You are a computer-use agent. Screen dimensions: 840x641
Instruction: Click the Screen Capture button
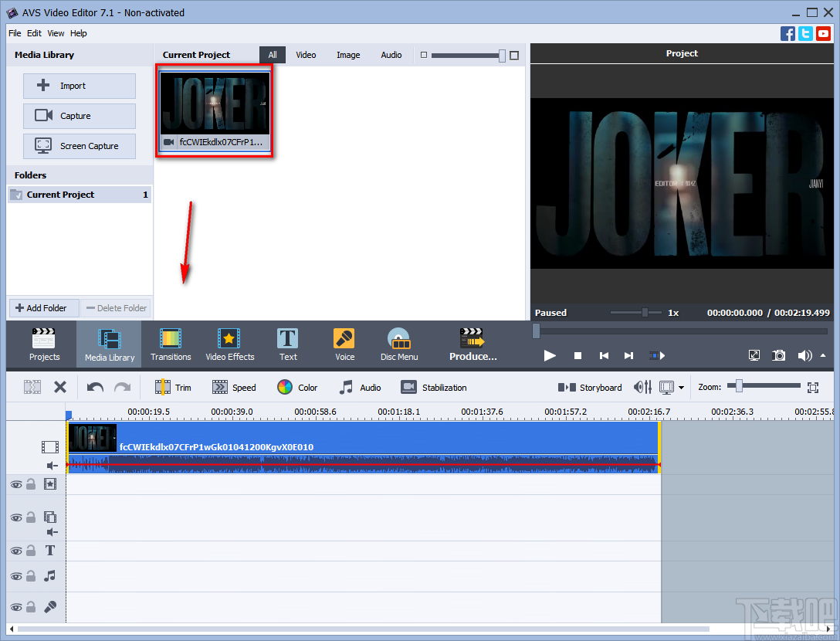(x=80, y=146)
